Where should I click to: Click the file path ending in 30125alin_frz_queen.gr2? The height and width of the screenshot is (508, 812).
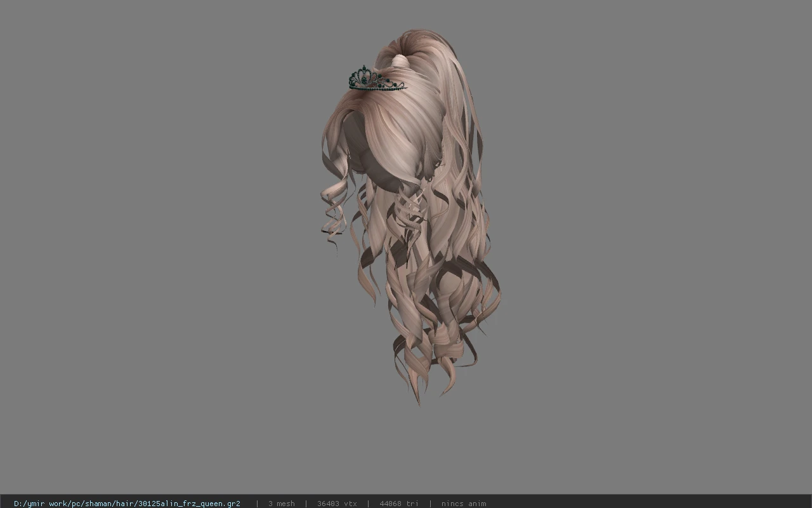point(127,504)
